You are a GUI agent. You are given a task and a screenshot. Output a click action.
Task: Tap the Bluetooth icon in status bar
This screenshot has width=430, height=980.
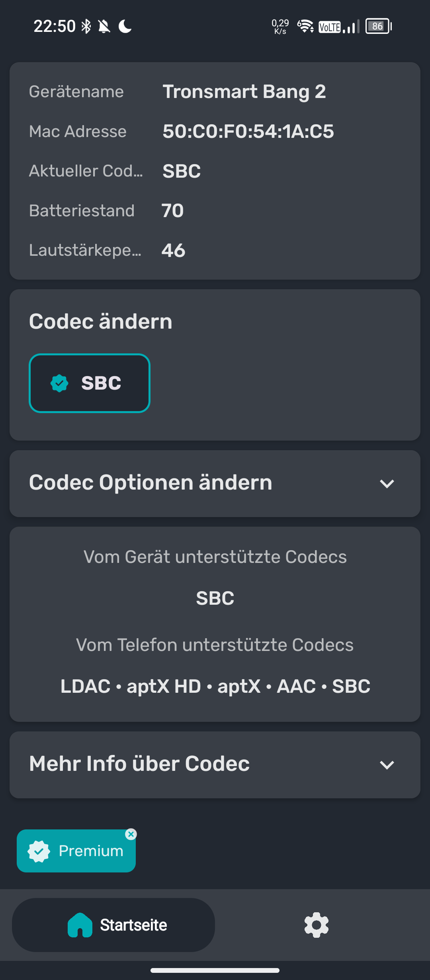(x=86, y=27)
